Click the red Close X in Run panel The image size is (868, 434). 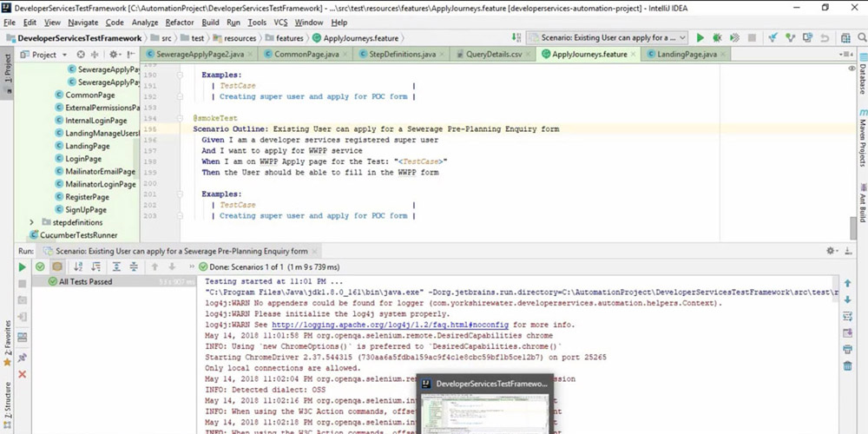click(x=23, y=374)
